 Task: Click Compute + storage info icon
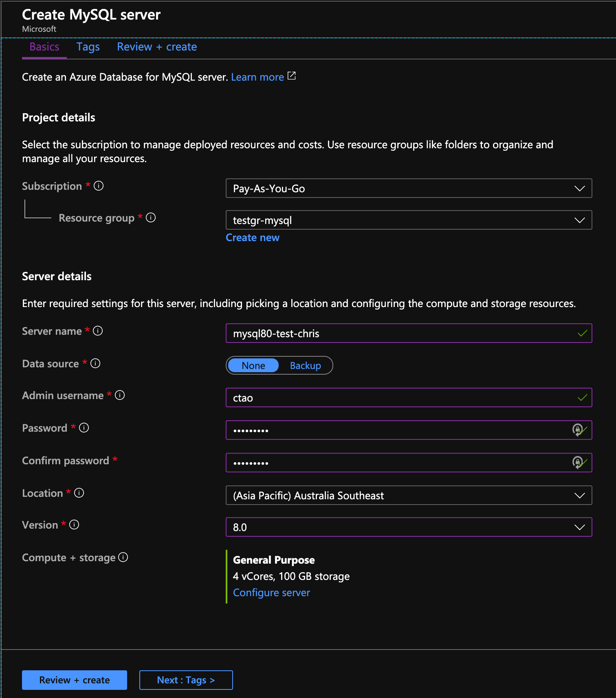tap(123, 558)
